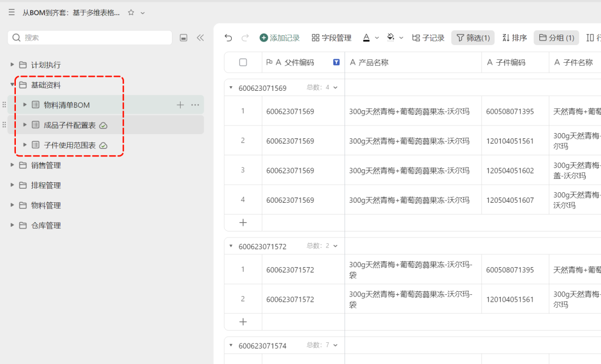The image size is (601, 364).
Task: Click the collapse-all icon beside search
Action: point(184,38)
